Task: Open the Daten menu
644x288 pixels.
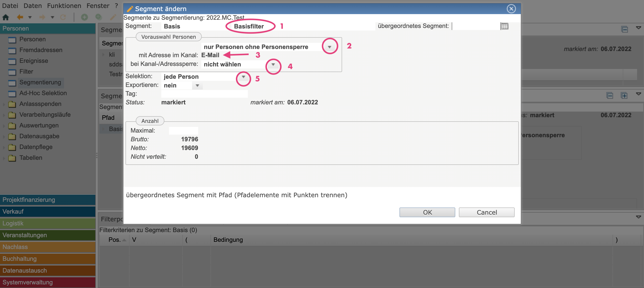Action: pyautogui.click(x=33, y=6)
